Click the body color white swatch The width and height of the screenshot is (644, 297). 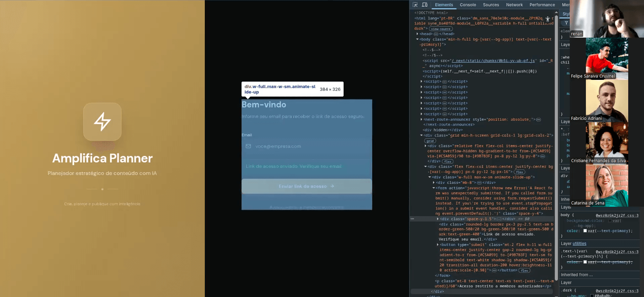pyautogui.click(x=585, y=231)
